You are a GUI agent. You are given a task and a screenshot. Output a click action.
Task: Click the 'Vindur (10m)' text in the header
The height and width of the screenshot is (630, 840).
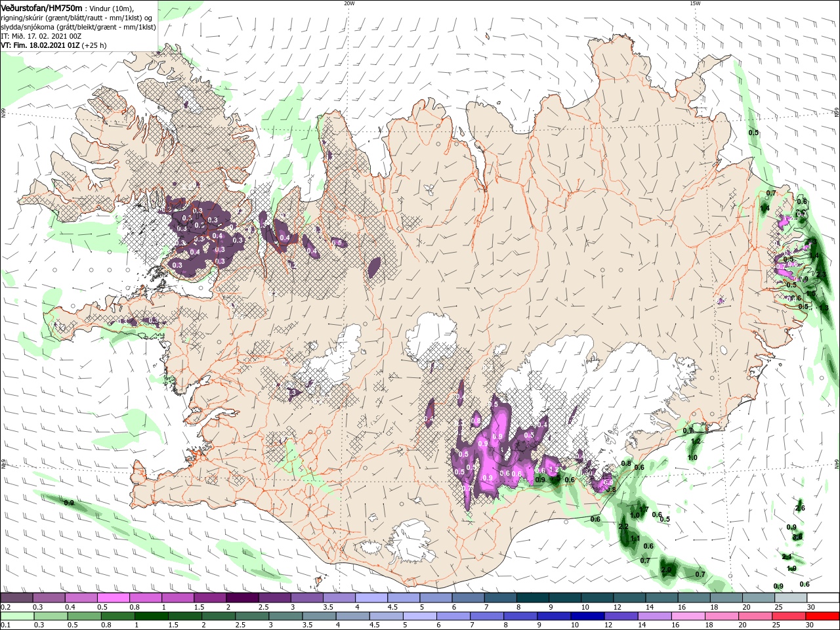[x=112, y=8]
